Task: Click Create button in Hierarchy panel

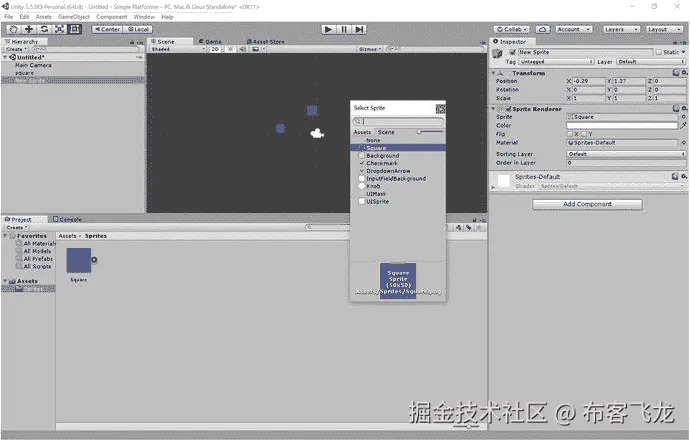Action: coord(16,49)
